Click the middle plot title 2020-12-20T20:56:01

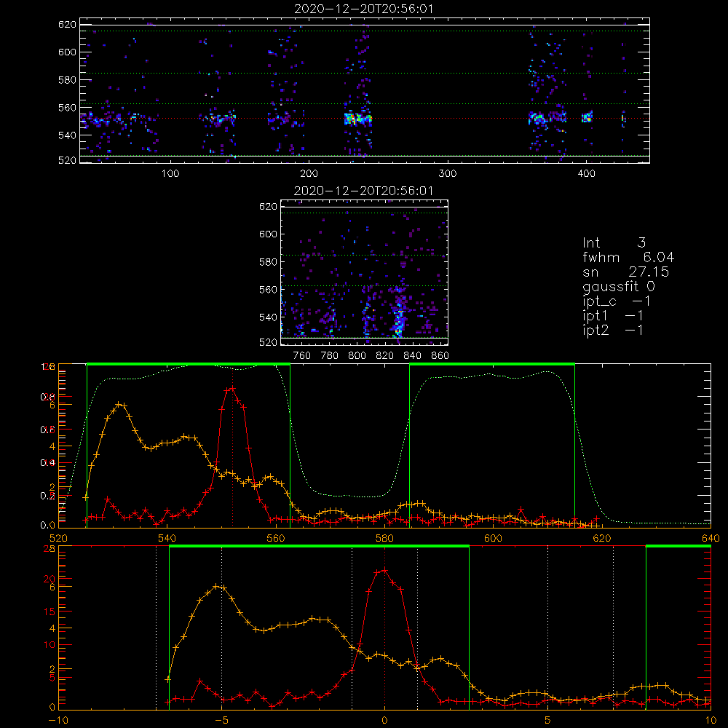[x=364, y=191]
